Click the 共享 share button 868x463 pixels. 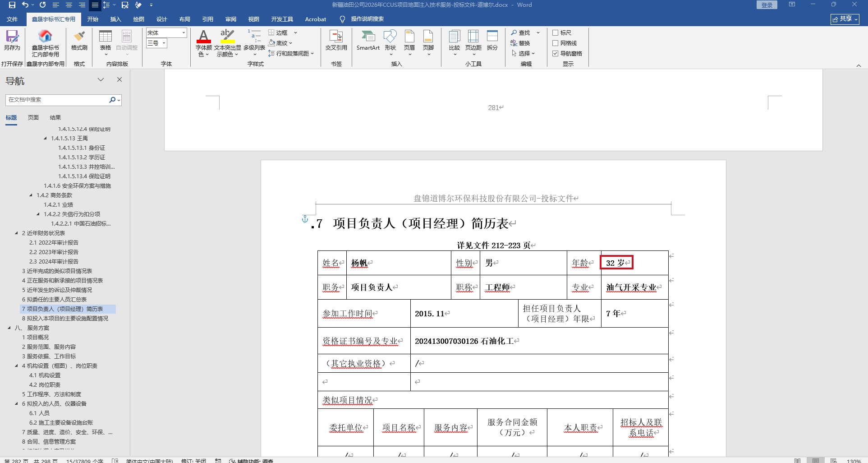(x=845, y=19)
